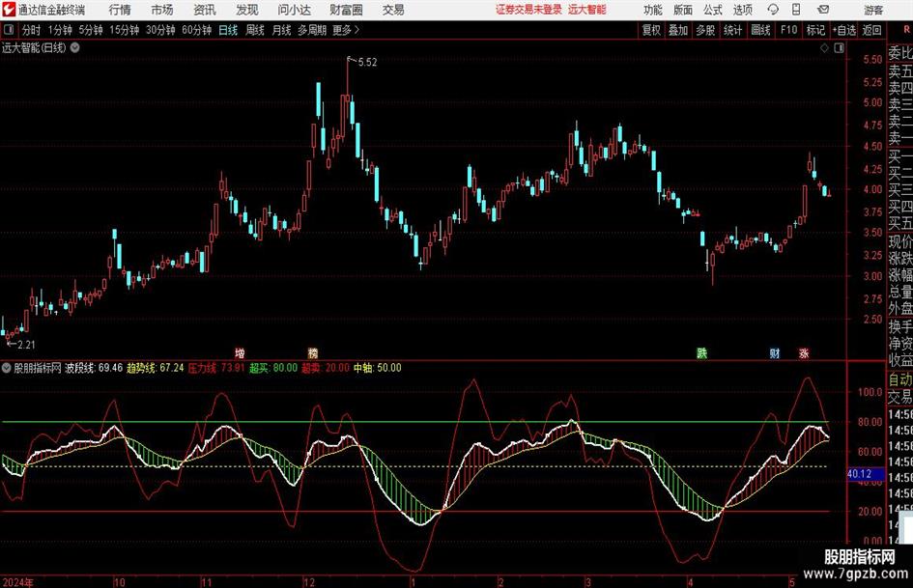Click the 复权 button
Image resolution: width=913 pixels, height=588 pixels.
[652, 30]
